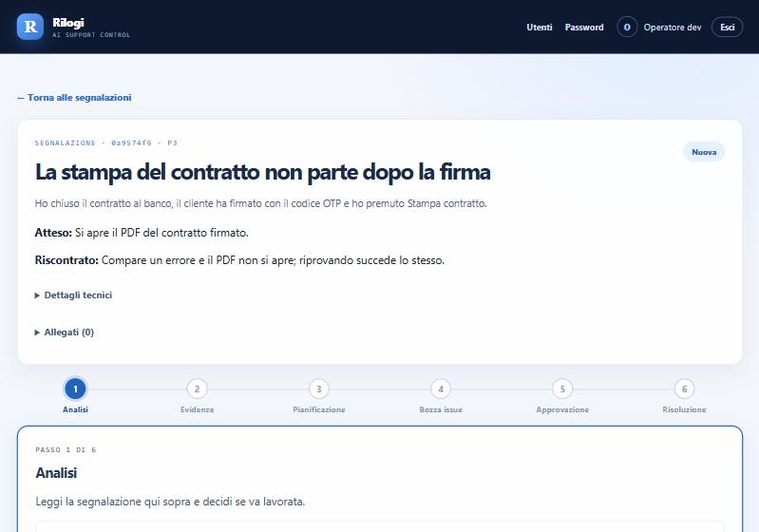Click the Leggi la segnalazione instruction text

(x=170, y=502)
